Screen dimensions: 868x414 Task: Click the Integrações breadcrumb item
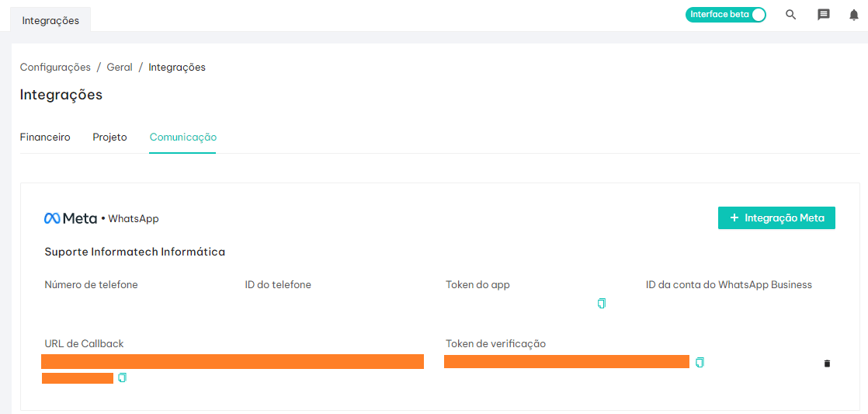click(x=177, y=68)
